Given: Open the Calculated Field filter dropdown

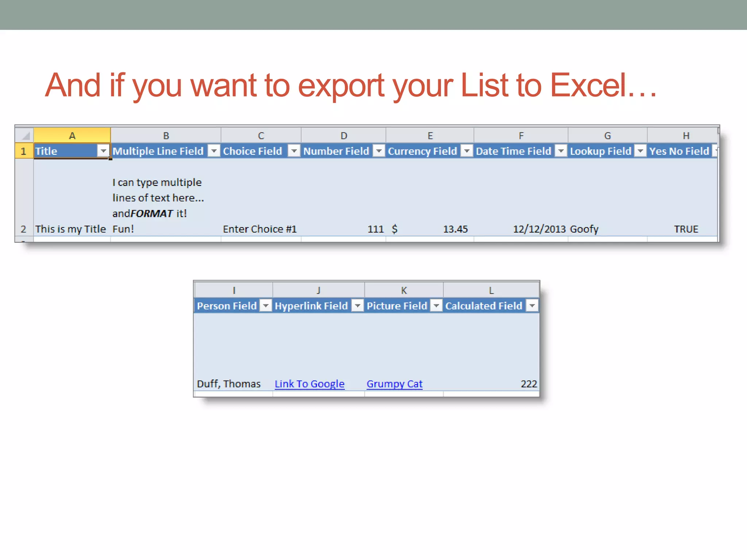Looking at the screenshot, I should tap(532, 305).
